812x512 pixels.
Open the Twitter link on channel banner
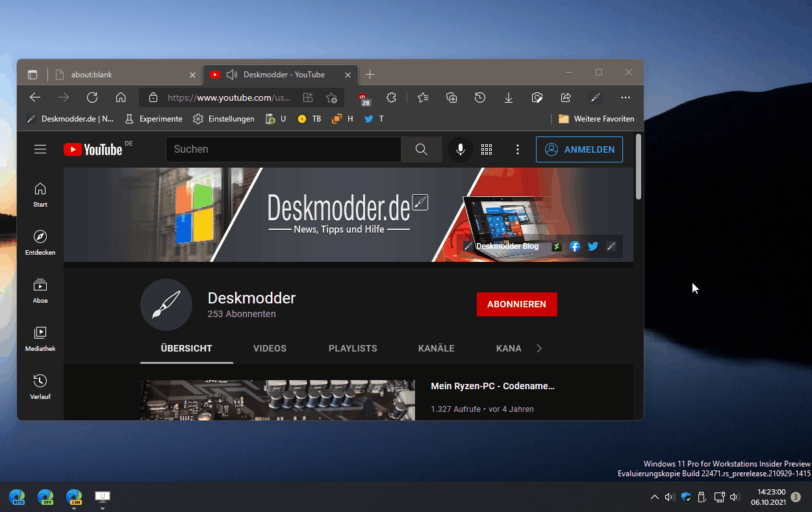(x=592, y=246)
